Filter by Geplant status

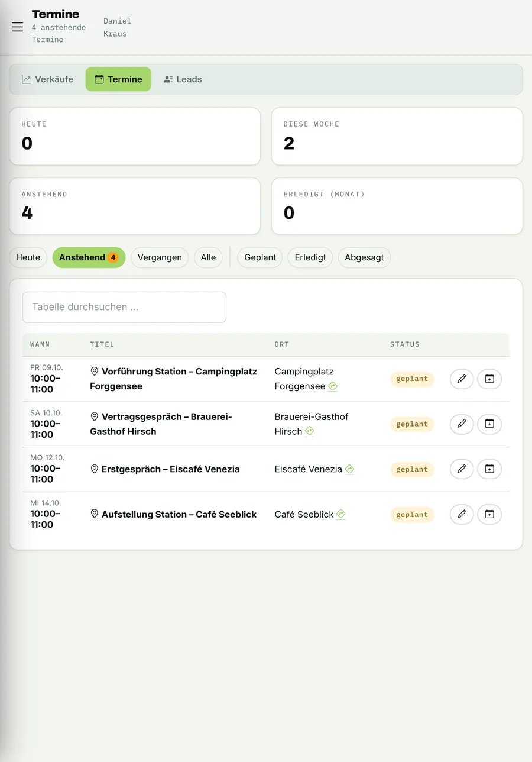point(260,257)
